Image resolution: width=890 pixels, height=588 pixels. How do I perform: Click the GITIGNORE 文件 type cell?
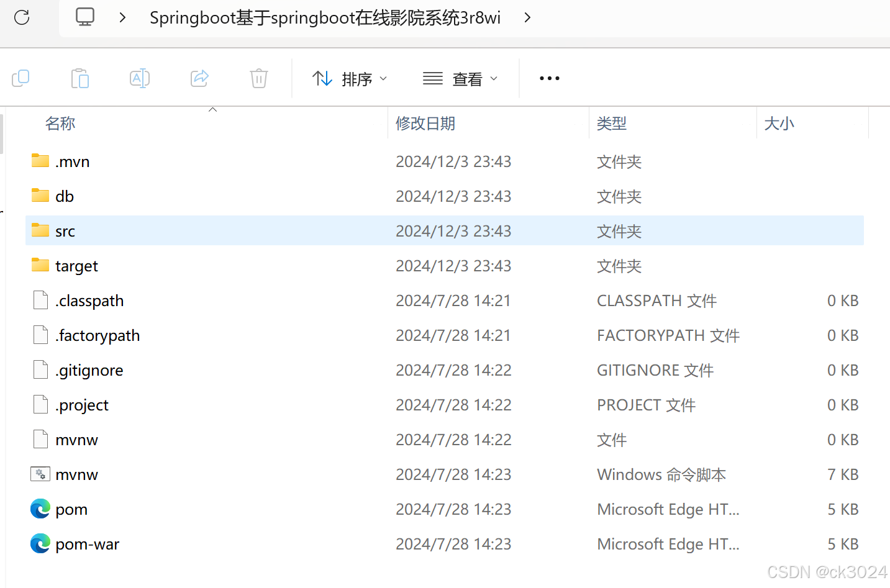click(x=655, y=370)
